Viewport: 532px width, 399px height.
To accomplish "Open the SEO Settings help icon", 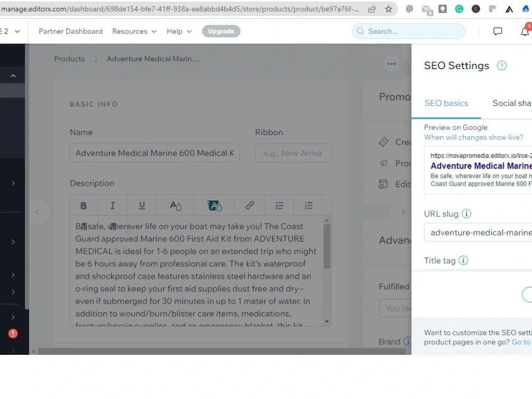I will click(502, 65).
